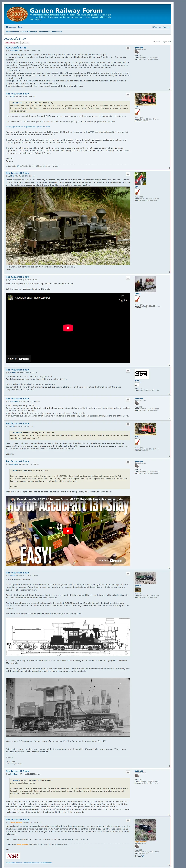Quote Tropic Blunder's post from Jun 02
Screen dimensions: 186x868
click(128, 821)
